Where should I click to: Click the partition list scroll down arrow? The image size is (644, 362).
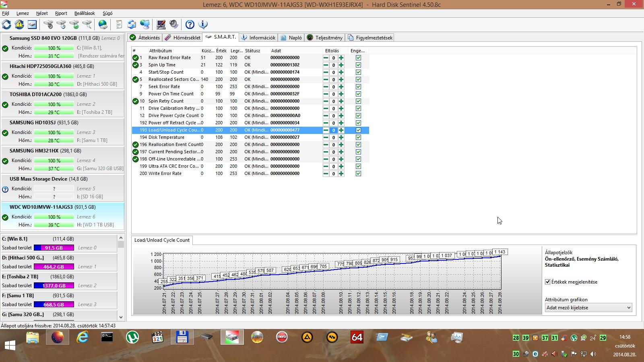(x=121, y=317)
